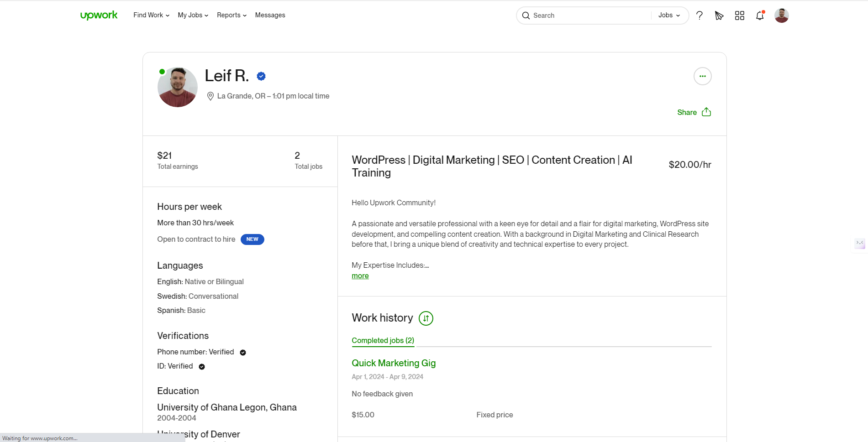
Task: Open the Reports dropdown menu
Action: (231, 15)
